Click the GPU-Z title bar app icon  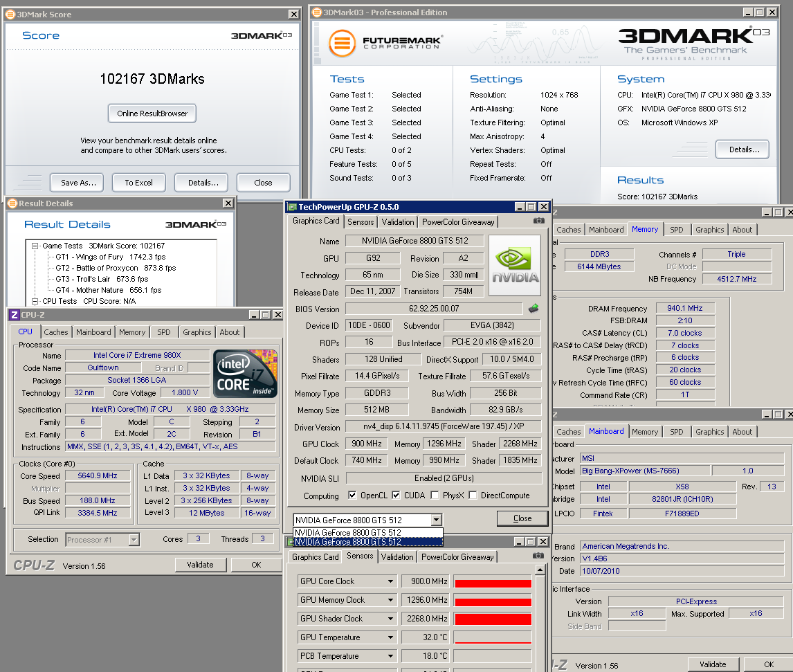pos(292,206)
